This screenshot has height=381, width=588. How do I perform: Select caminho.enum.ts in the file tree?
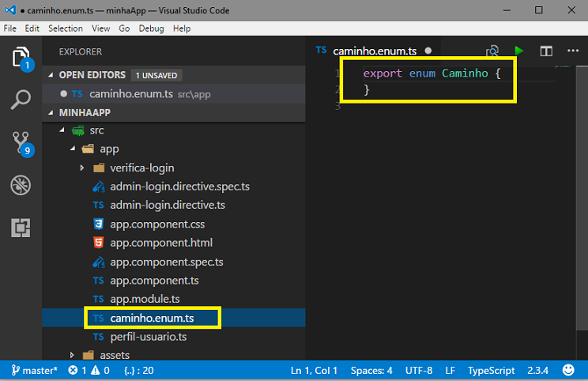[x=174, y=318]
